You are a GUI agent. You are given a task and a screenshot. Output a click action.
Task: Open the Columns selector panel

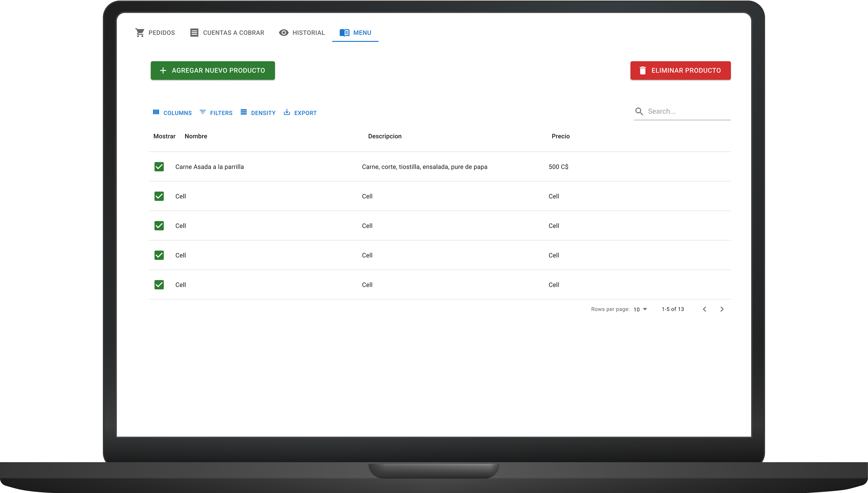[x=172, y=113]
